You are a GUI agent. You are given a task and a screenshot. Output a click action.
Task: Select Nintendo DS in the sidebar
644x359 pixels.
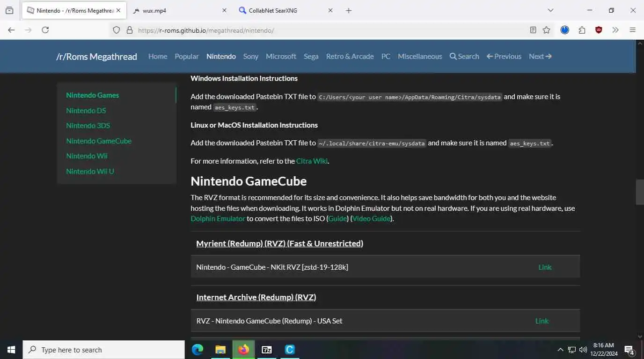(86, 110)
